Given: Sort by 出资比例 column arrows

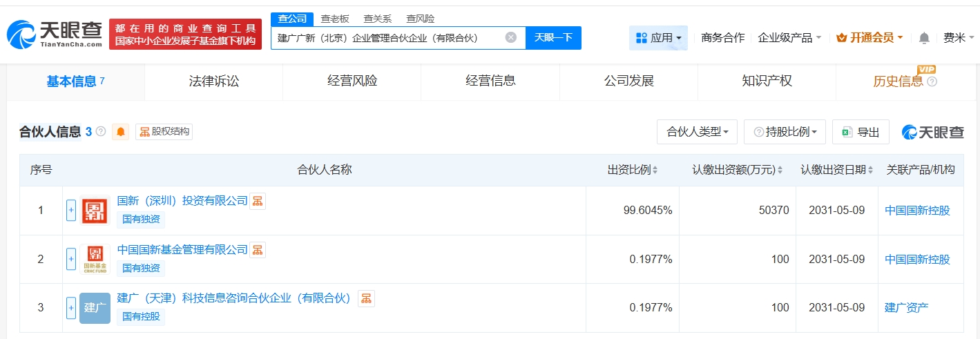Looking at the screenshot, I should [655, 170].
